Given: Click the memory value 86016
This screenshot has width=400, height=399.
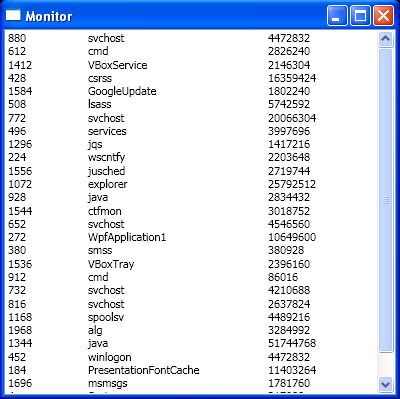Looking at the screenshot, I should pos(283,277).
